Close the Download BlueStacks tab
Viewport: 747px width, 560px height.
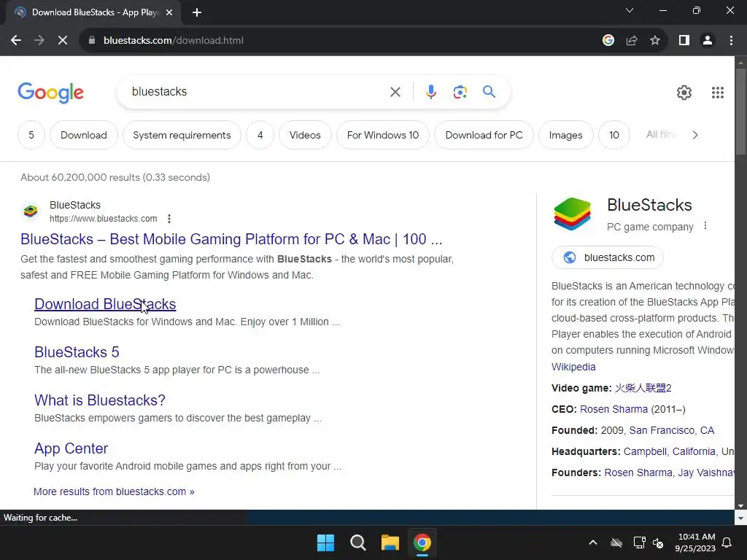point(169,12)
